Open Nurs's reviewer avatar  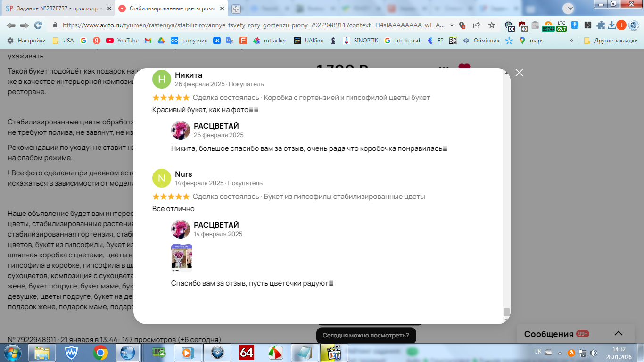162,178
